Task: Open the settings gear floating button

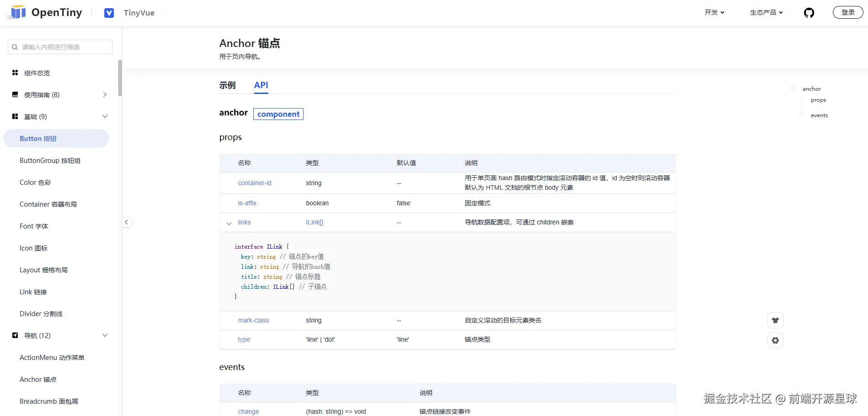Action: pos(775,340)
